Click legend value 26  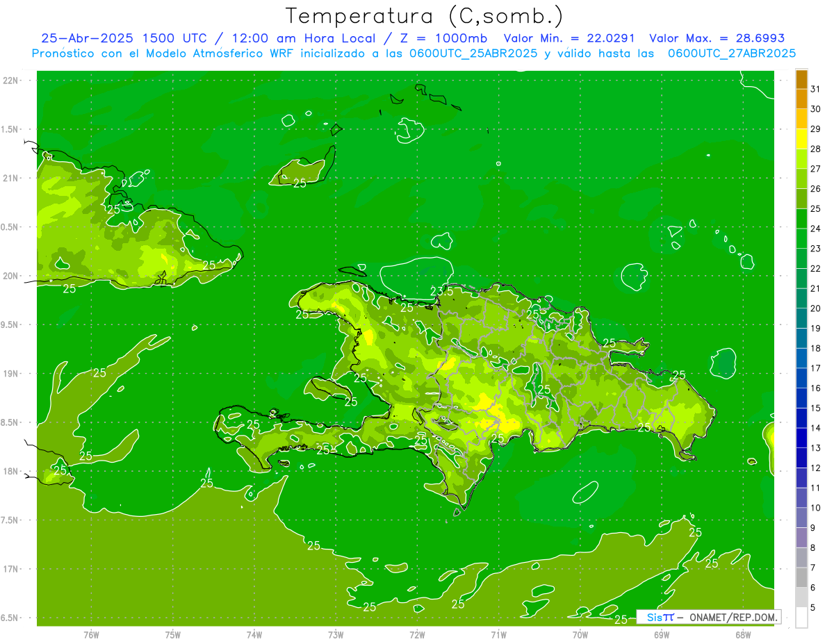(x=815, y=189)
